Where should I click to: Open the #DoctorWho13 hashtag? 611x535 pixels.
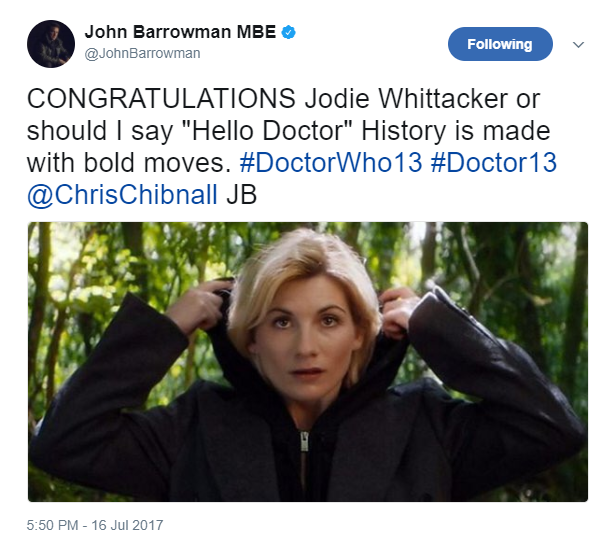[x=331, y=162]
